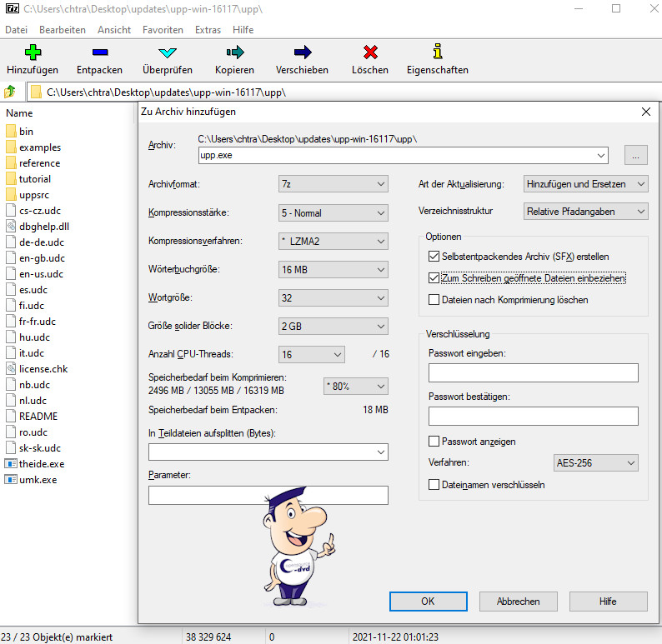Click the Kopieren arrow icon
Screen dimensions: 662x644
(x=234, y=52)
